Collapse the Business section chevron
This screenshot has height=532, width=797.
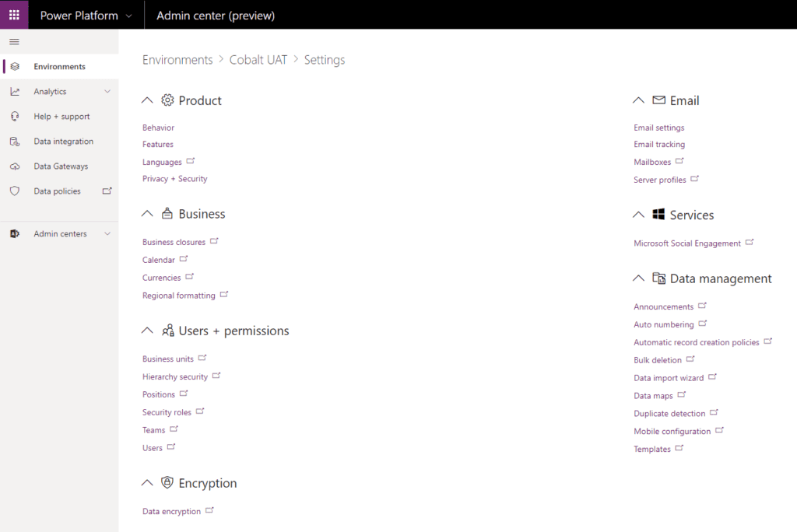pos(147,213)
